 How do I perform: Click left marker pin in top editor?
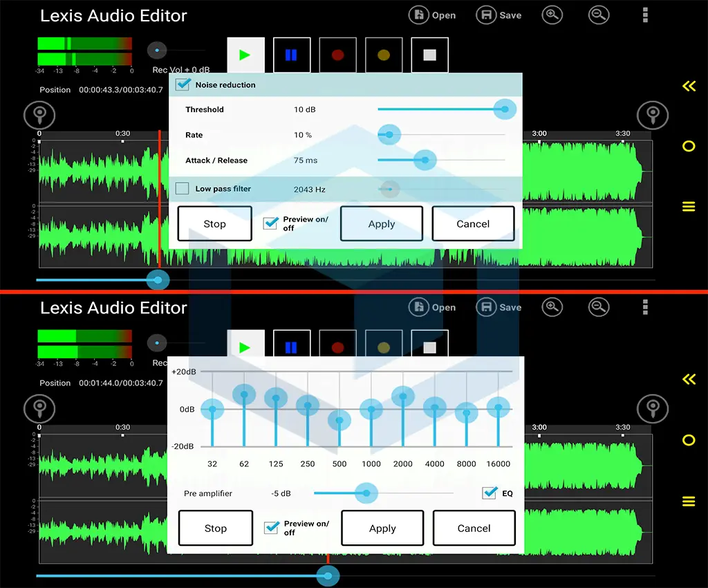coord(39,115)
